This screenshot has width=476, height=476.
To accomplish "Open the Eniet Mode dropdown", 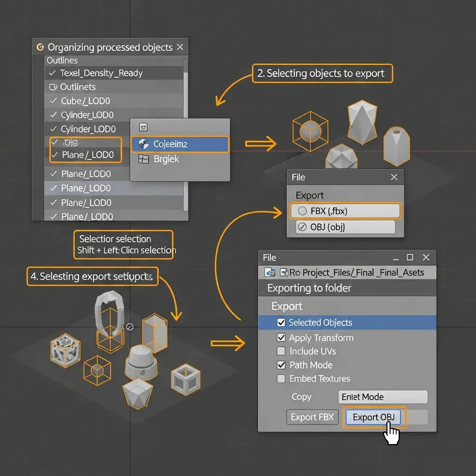I will tap(382, 397).
